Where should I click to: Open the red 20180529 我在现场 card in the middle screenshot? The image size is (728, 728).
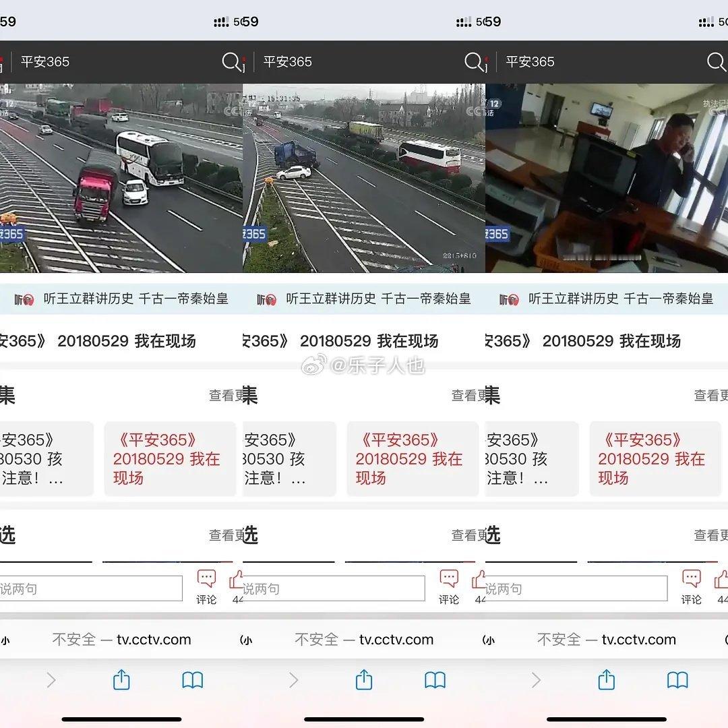(x=413, y=459)
